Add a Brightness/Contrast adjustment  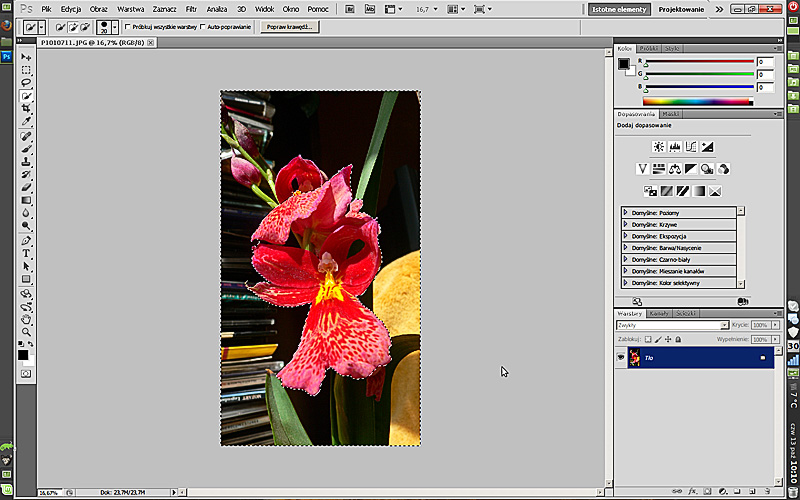click(658, 147)
